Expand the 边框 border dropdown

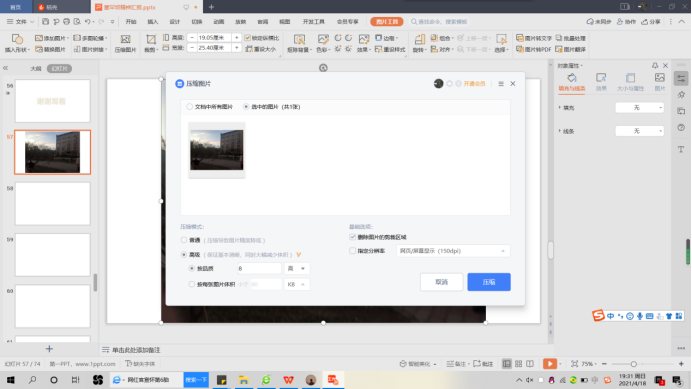(x=397, y=38)
